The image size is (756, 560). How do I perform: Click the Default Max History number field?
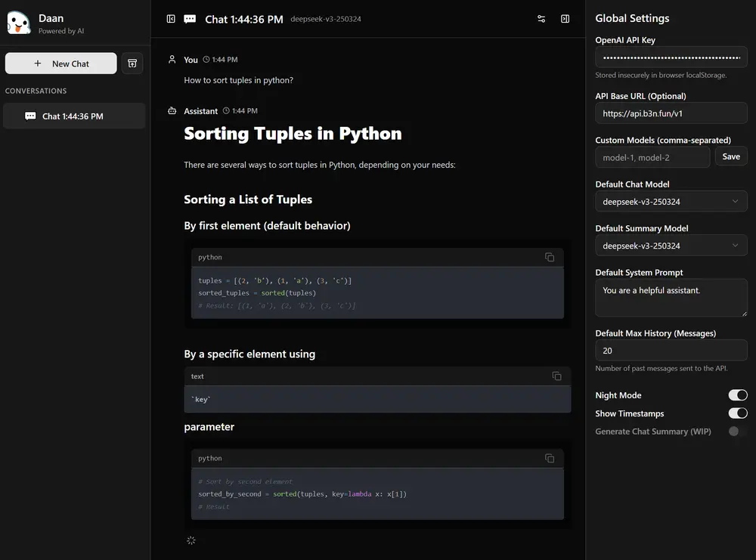pyautogui.click(x=671, y=351)
